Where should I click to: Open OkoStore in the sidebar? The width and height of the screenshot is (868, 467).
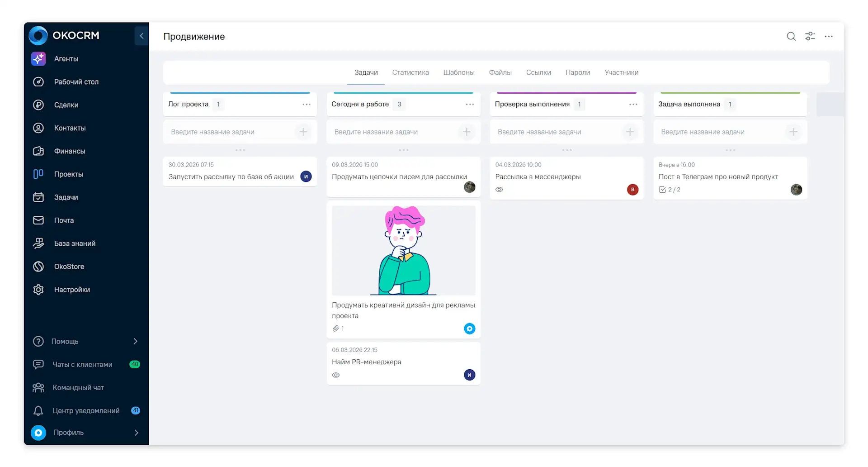click(69, 267)
